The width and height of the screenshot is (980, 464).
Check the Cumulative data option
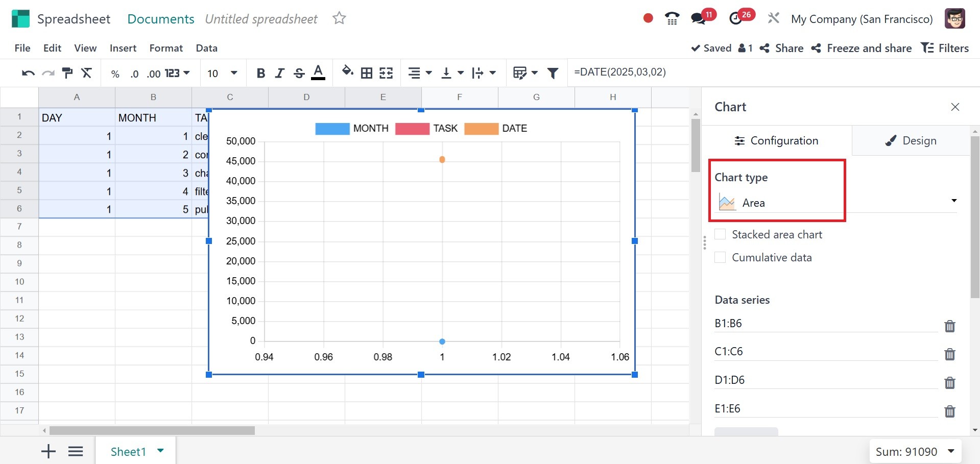(720, 257)
